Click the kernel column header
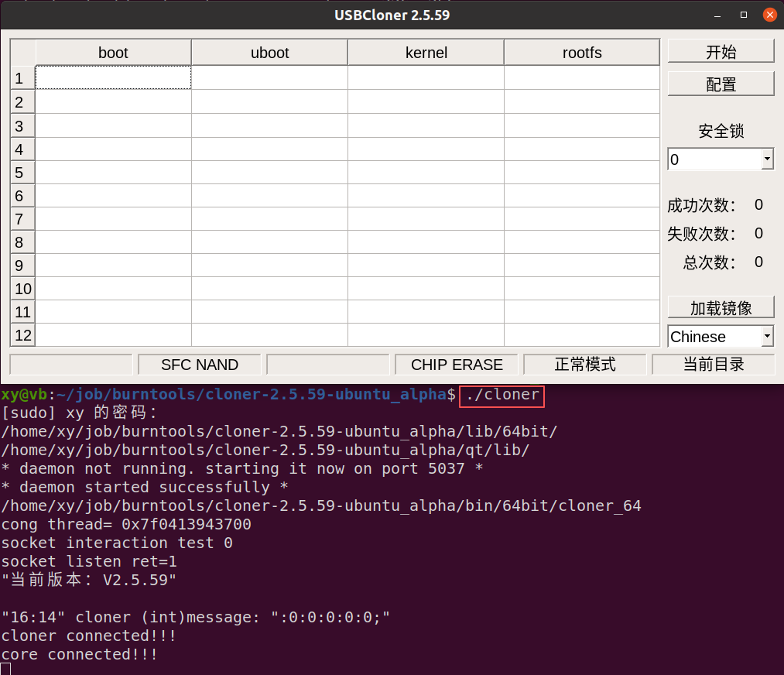 coord(426,53)
